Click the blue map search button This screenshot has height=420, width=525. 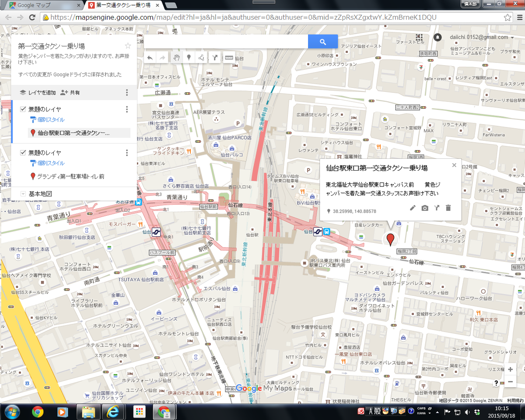(323, 42)
